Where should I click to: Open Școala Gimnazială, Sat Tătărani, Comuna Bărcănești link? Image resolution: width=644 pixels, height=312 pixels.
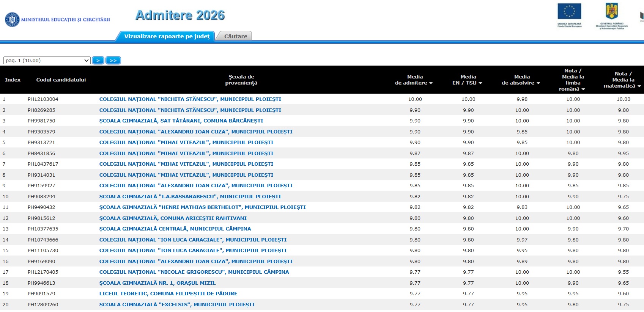tap(181, 121)
